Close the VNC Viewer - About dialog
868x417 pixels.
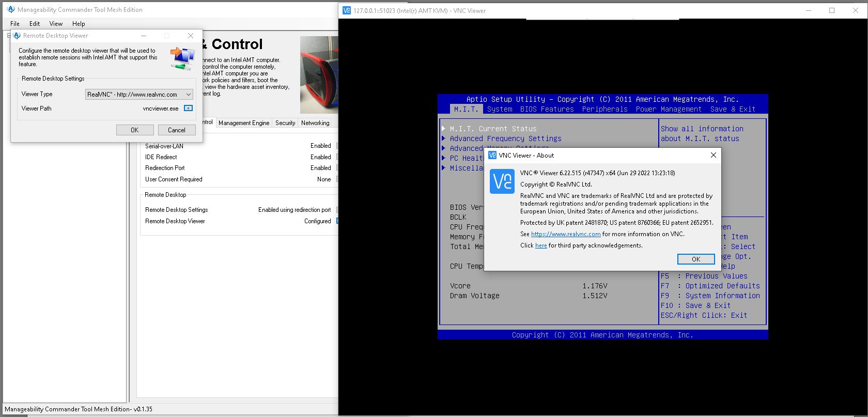(714, 155)
